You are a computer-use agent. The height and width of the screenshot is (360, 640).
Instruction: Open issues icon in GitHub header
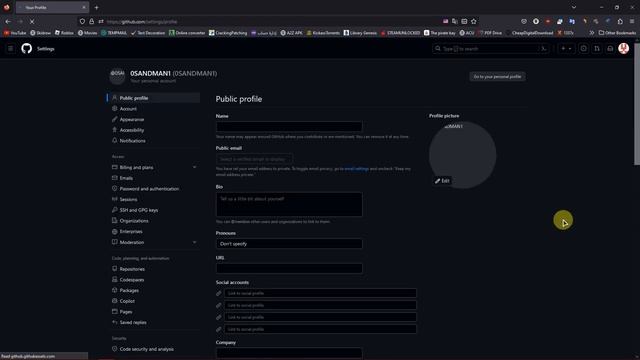pos(584,49)
